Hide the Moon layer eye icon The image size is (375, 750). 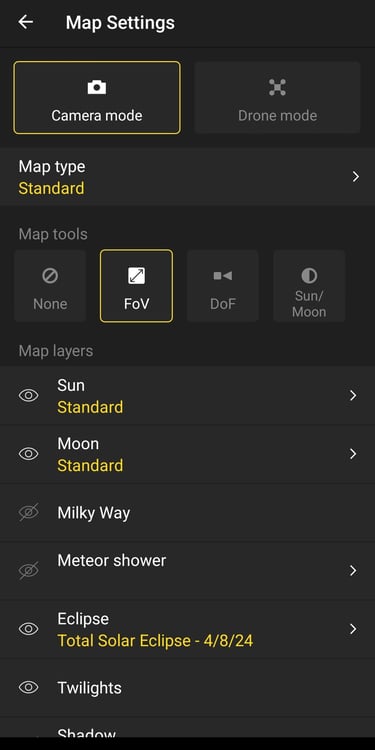29,454
